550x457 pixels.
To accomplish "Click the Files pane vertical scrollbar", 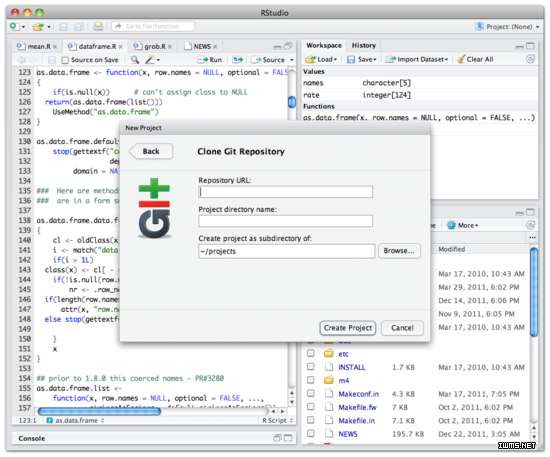I will coord(534,292).
